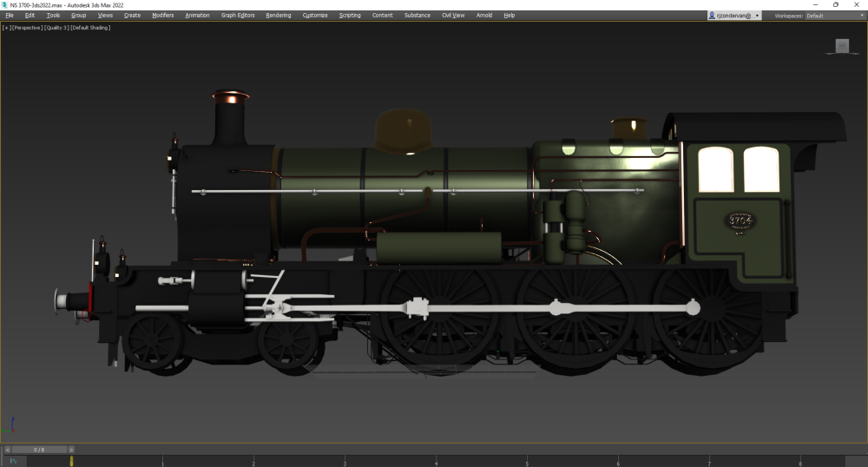Click the ViewCube in the viewport corner

point(842,46)
